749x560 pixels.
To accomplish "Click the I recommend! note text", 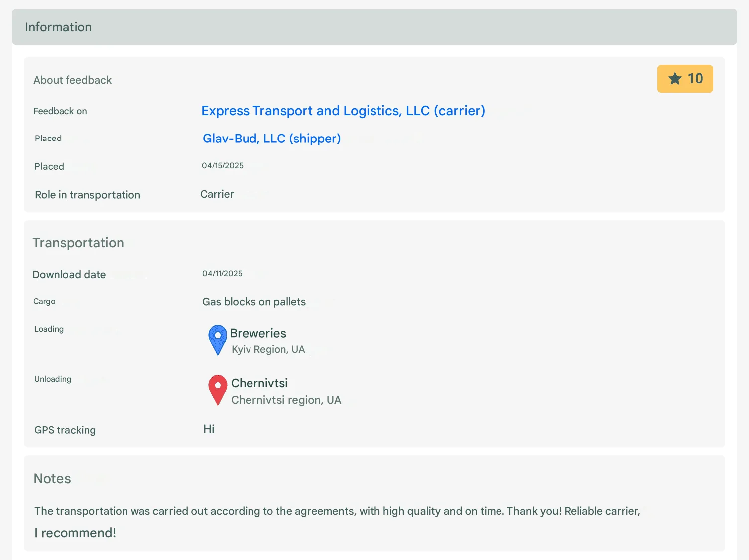I will (x=75, y=533).
